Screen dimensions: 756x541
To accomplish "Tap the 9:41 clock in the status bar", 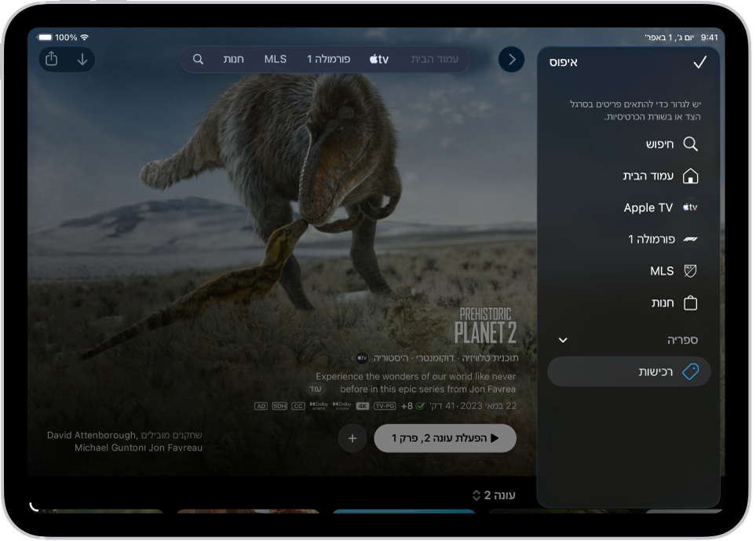I will point(709,37).
